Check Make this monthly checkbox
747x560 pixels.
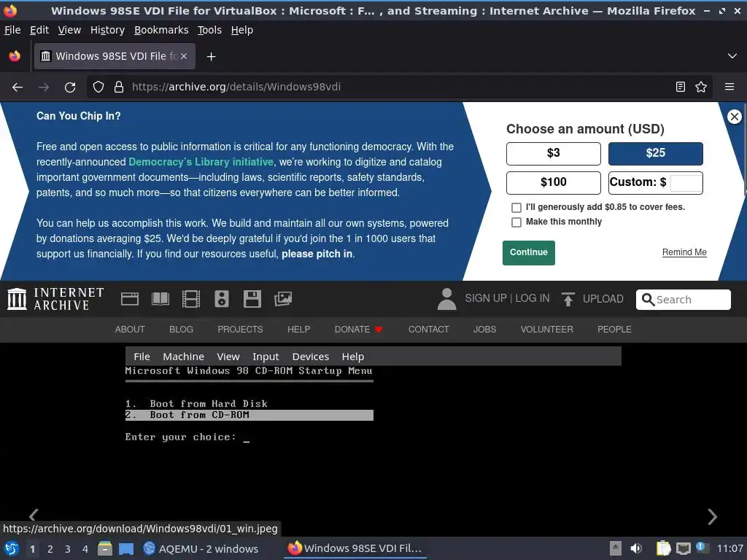[516, 222]
